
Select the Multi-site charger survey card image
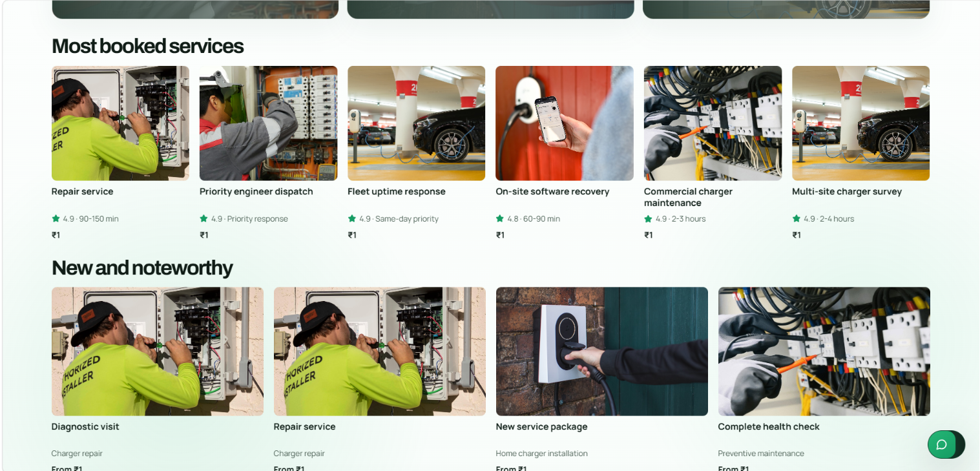(x=860, y=123)
